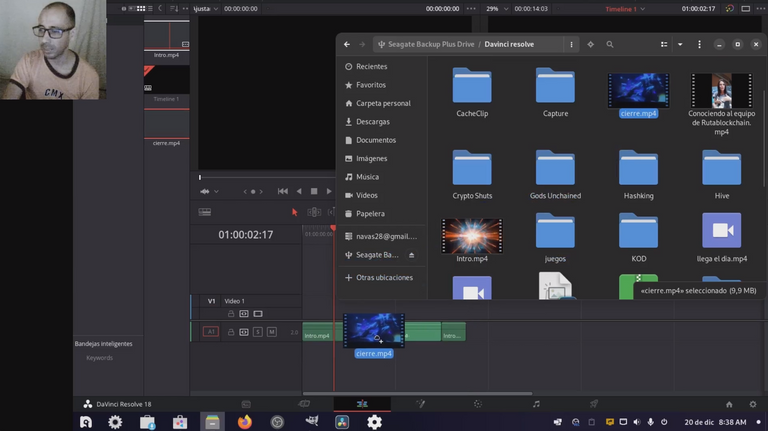Open the timeline view options icon
This screenshot has width=768, height=431.
[x=205, y=212]
